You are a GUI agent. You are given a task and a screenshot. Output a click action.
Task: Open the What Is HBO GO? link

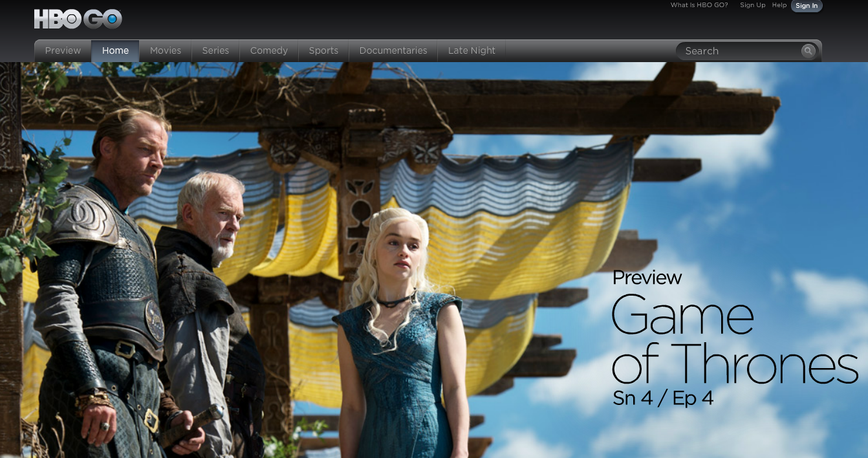pyautogui.click(x=699, y=5)
